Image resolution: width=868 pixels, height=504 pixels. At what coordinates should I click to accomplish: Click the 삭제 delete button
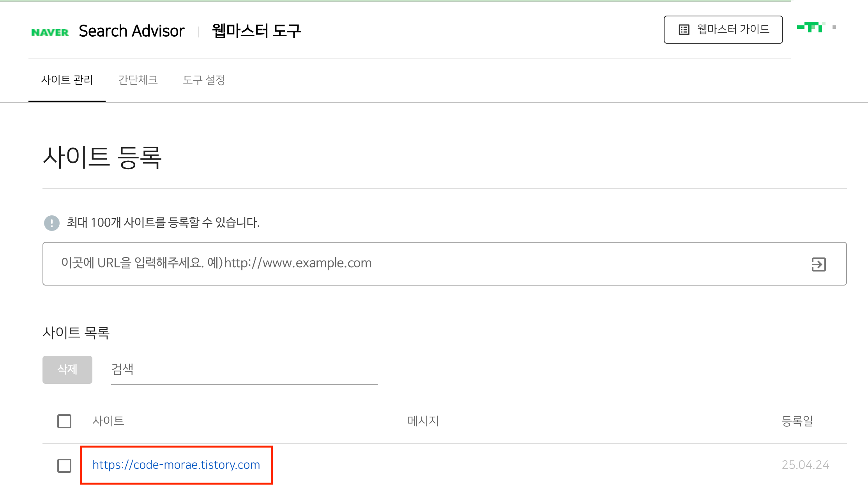point(67,369)
